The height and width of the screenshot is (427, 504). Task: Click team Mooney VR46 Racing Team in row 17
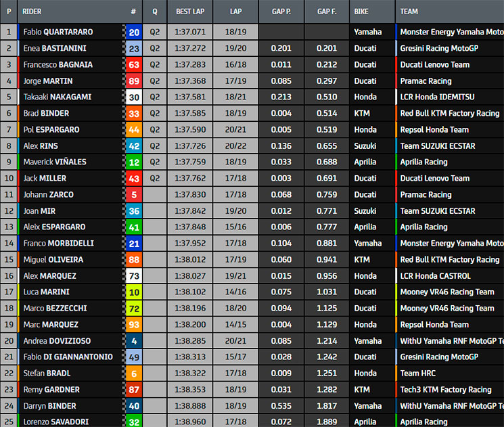[x=447, y=292]
